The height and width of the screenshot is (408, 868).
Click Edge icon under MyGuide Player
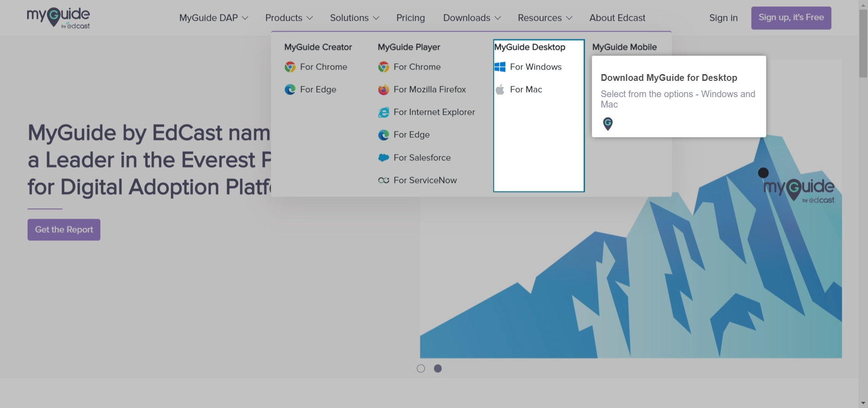tap(383, 135)
